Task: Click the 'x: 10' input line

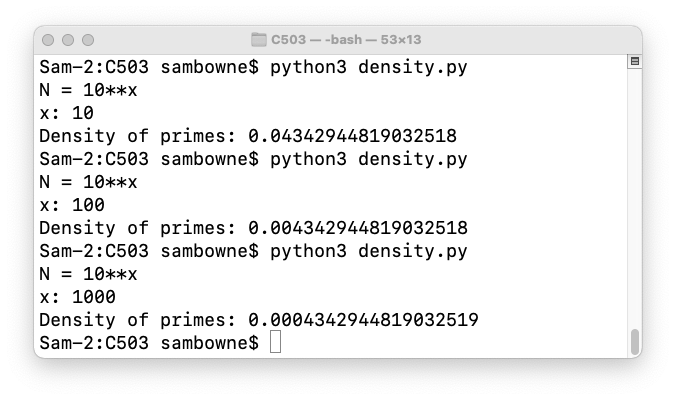Action: [x=66, y=114]
